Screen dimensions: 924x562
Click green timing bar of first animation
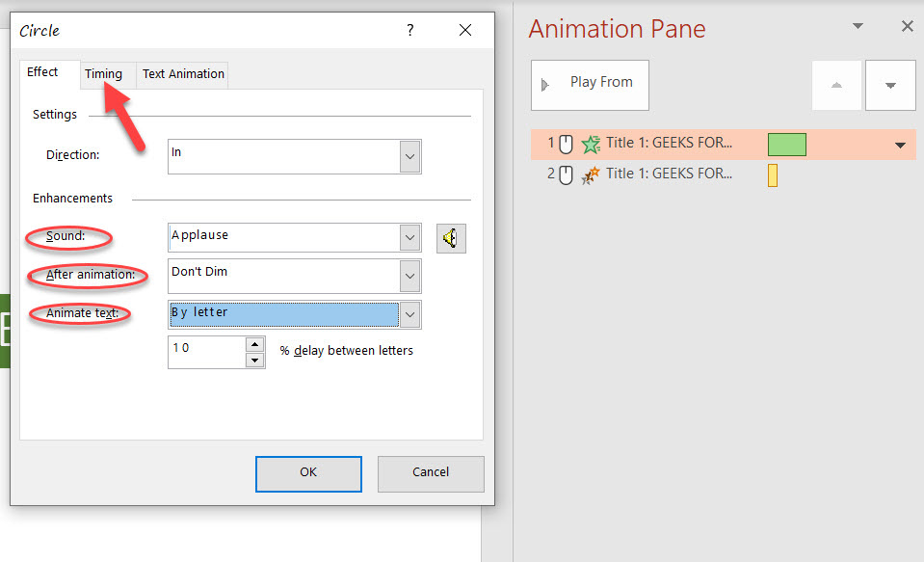786,145
